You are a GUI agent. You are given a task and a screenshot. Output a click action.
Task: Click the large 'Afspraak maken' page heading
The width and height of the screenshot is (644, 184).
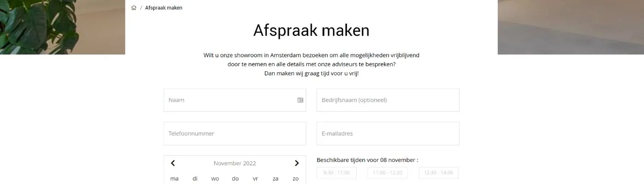point(311,30)
